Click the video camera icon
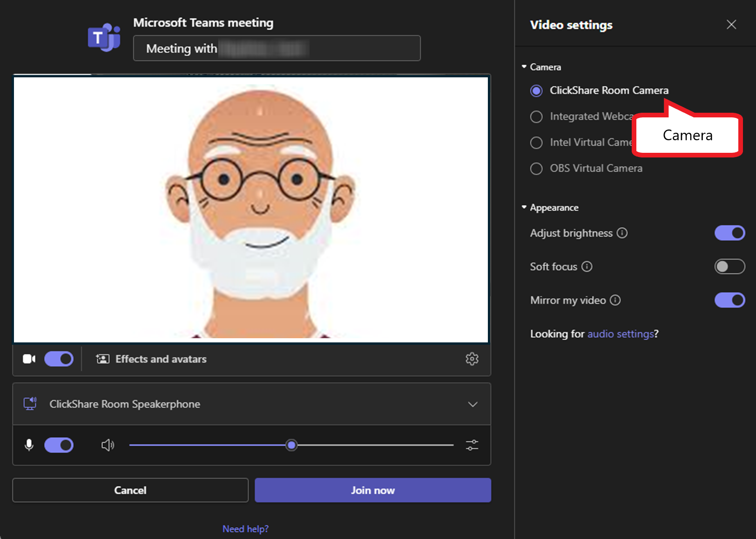This screenshot has height=539, width=756. [29, 359]
